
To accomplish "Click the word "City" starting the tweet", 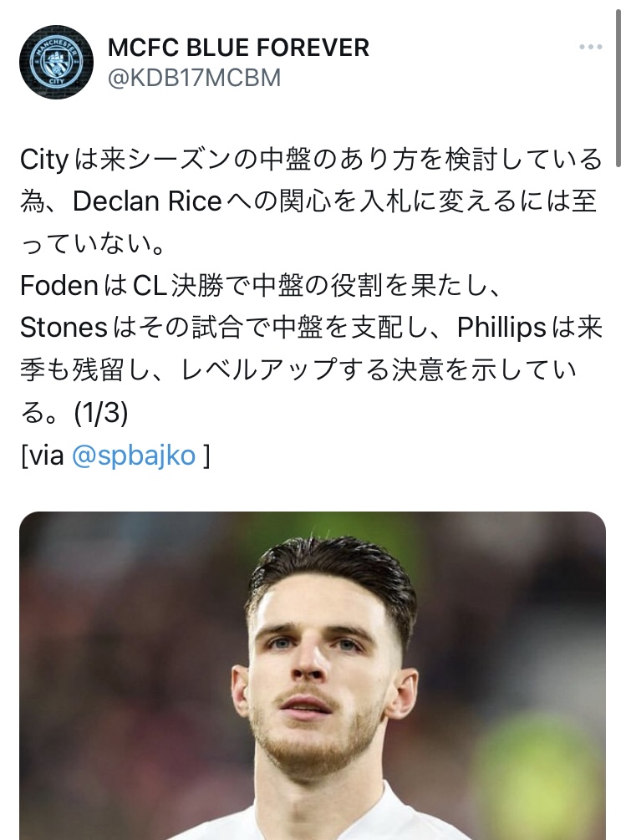I will click(x=43, y=159).
